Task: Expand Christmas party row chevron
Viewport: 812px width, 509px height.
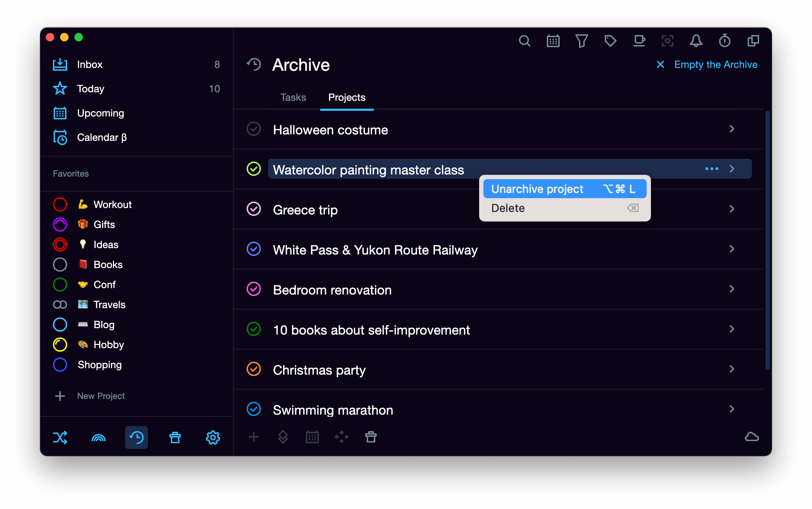Action: pyautogui.click(x=732, y=369)
